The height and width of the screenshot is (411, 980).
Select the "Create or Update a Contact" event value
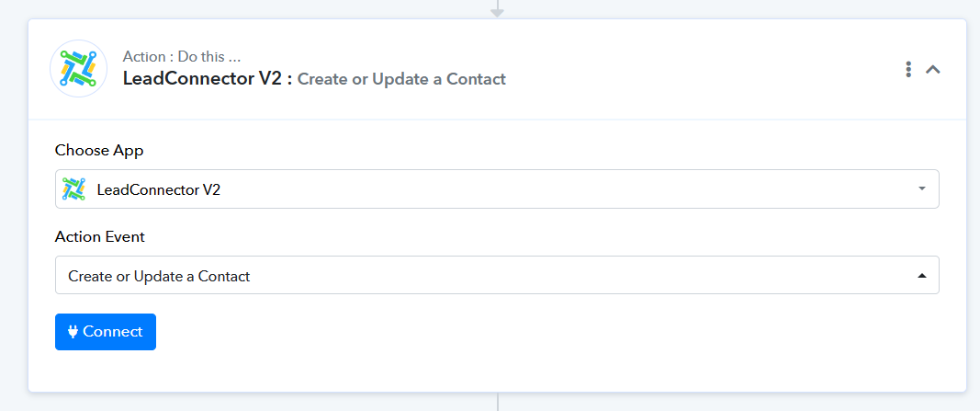(159, 276)
